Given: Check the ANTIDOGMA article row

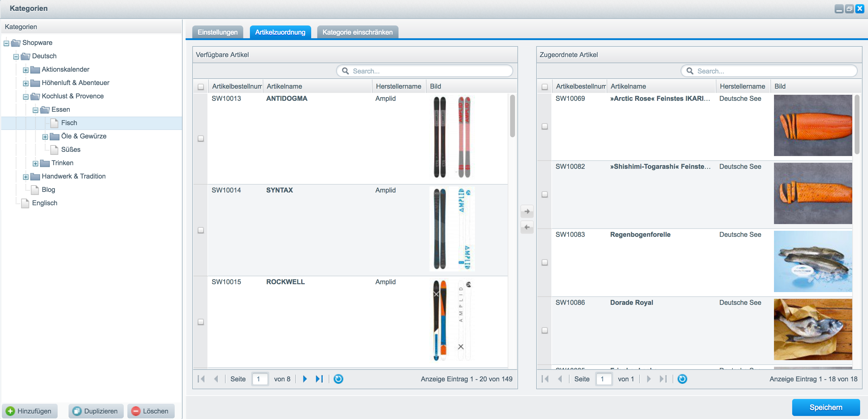Looking at the screenshot, I should click(201, 138).
